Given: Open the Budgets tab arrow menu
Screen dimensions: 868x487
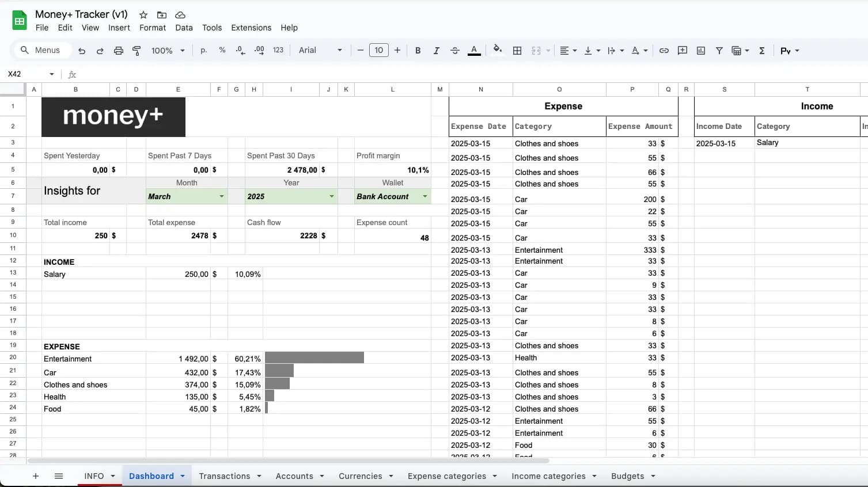Looking at the screenshot, I should coord(653,476).
